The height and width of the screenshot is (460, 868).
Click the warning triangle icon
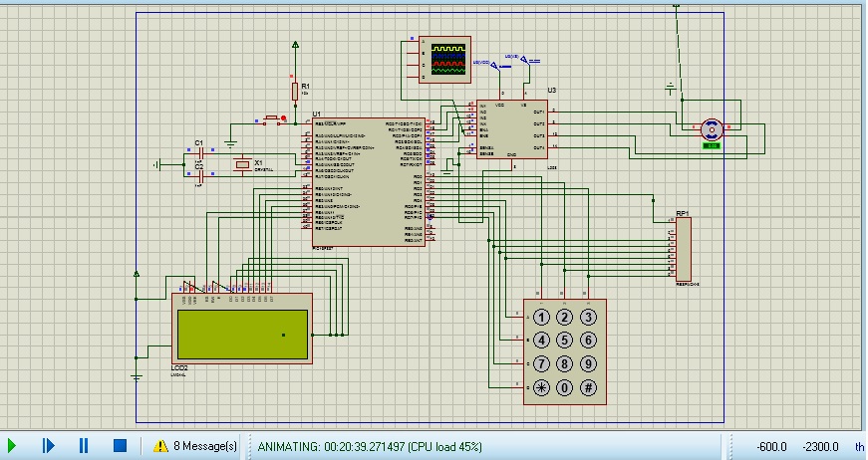point(160,446)
